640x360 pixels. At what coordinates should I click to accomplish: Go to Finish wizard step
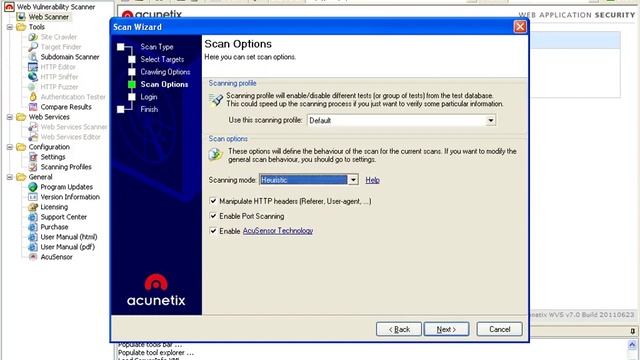pyautogui.click(x=149, y=109)
